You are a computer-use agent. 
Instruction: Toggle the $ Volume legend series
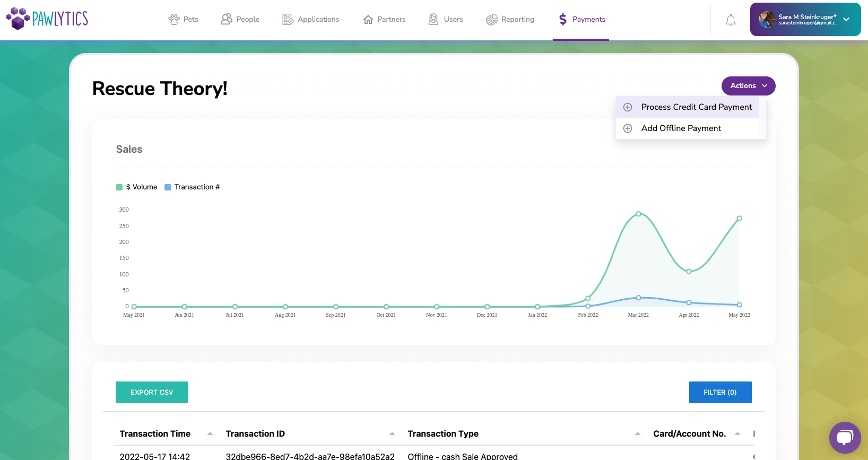tap(137, 187)
